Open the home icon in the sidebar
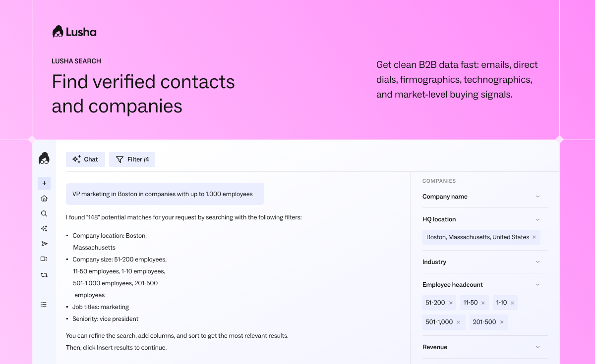This screenshot has width=595, height=364. 44,199
